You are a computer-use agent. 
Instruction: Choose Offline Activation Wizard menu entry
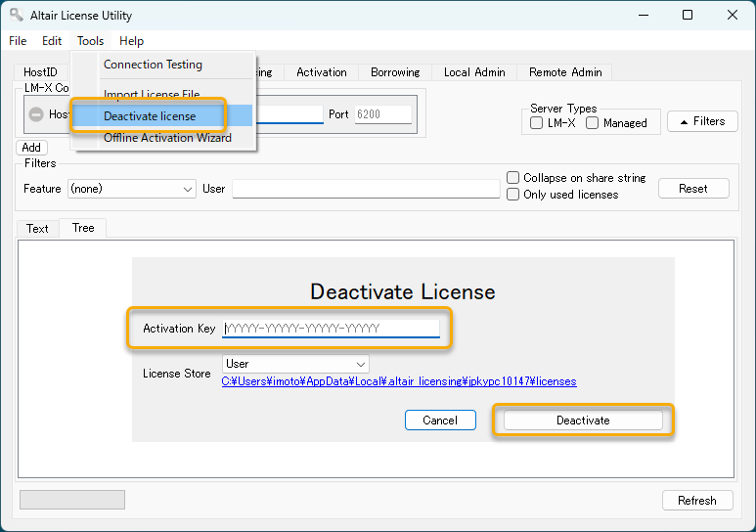[x=167, y=138]
